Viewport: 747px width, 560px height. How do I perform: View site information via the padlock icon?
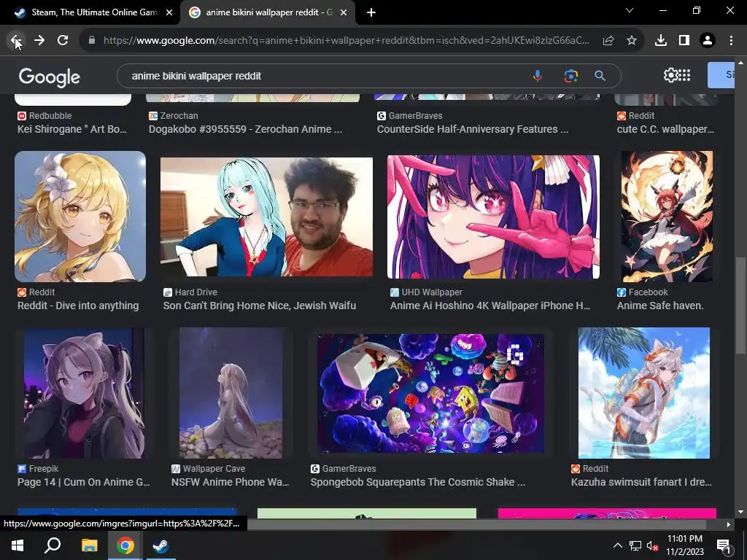click(92, 41)
